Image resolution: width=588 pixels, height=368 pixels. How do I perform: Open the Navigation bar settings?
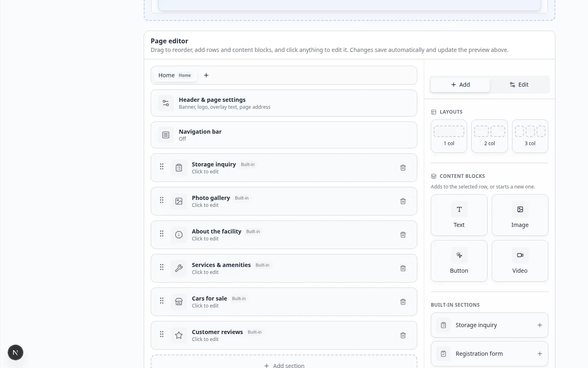[x=284, y=135]
